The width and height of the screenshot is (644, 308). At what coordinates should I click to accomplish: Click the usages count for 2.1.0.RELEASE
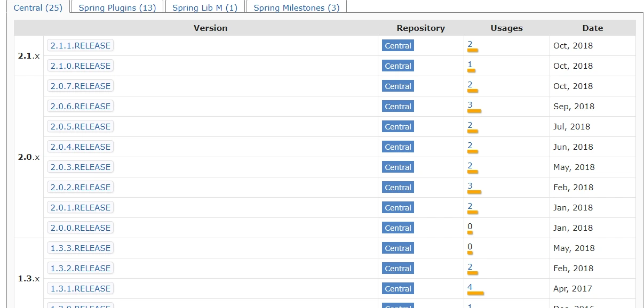[470, 64]
